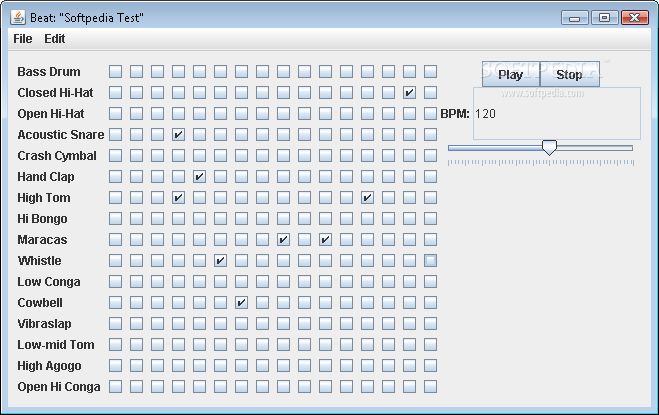The image size is (659, 415).
Task: Click the Open Hi Conga label
Action: tap(59, 387)
